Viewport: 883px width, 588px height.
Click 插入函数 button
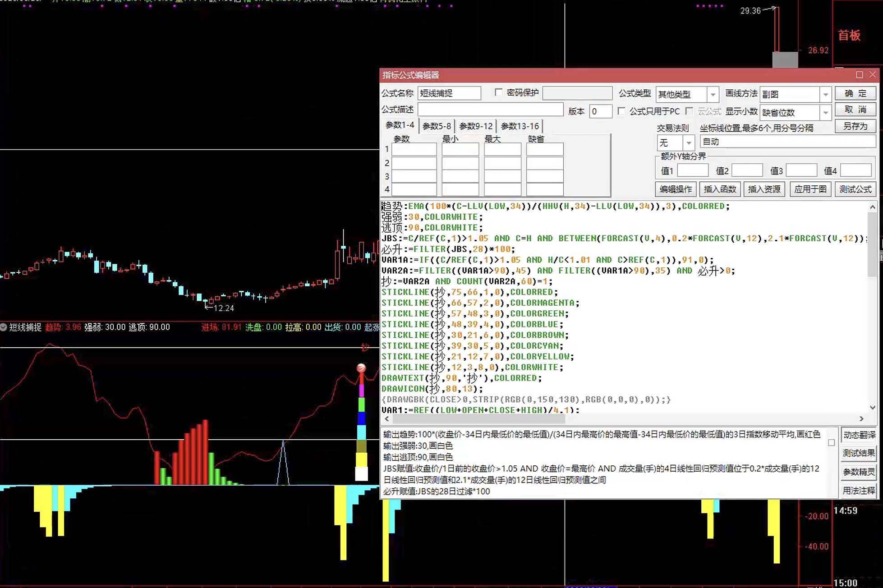tap(720, 189)
